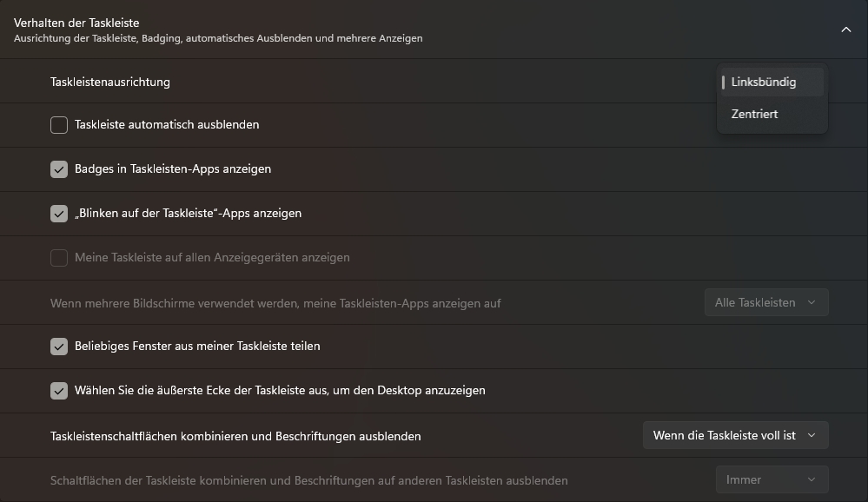Click the chevron on the disabled "Immer" dropdown
The width and height of the screenshot is (868, 502).
pos(811,479)
